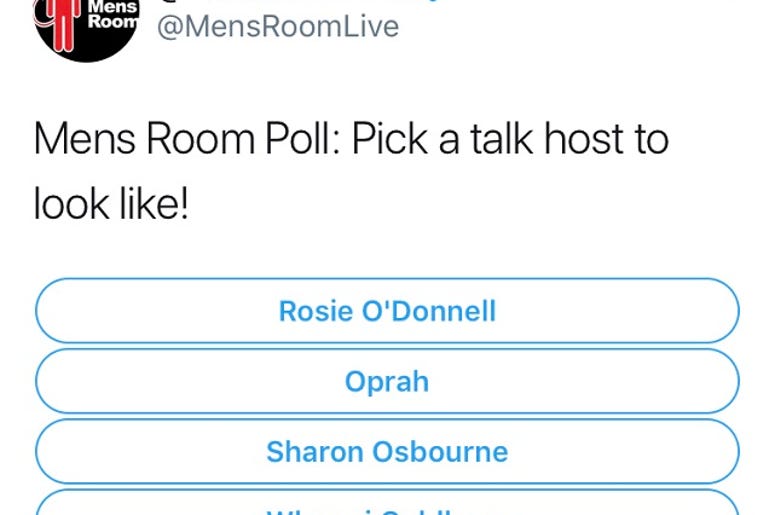Select the Sharon Osbourne poll option
The width and height of the screenshot is (775, 515).
coord(388,451)
